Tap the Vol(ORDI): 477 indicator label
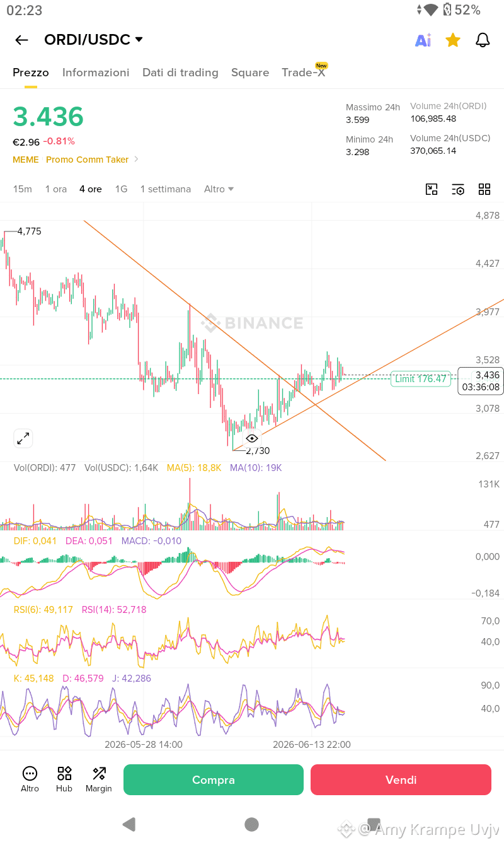The height and width of the screenshot is (845, 504). tap(45, 468)
